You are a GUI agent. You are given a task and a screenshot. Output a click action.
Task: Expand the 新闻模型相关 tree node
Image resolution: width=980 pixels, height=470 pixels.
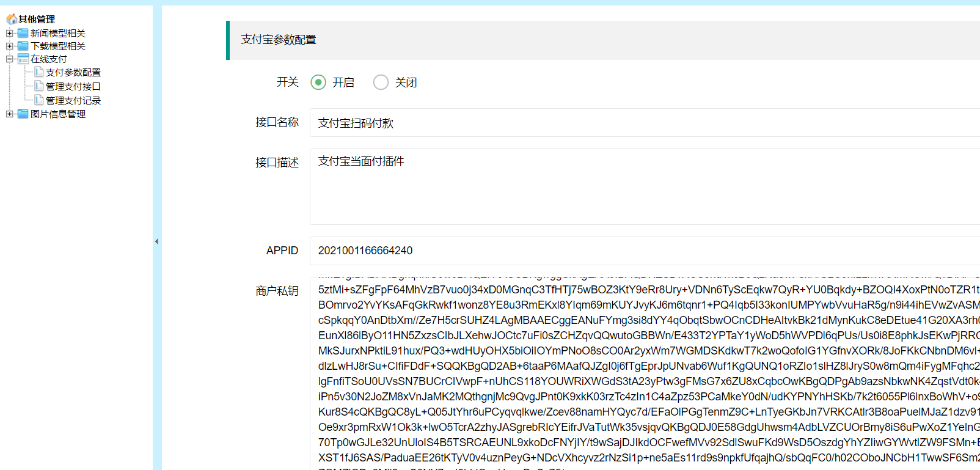9,33
